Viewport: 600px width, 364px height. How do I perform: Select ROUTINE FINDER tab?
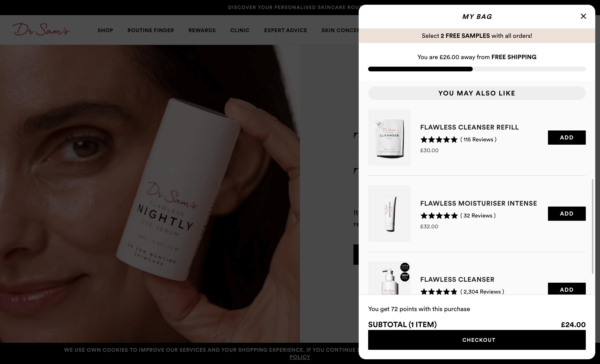[x=151, y=30]
